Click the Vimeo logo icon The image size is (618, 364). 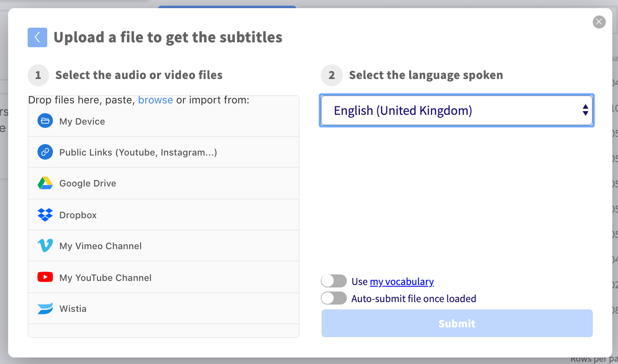[x=45, y=246]
